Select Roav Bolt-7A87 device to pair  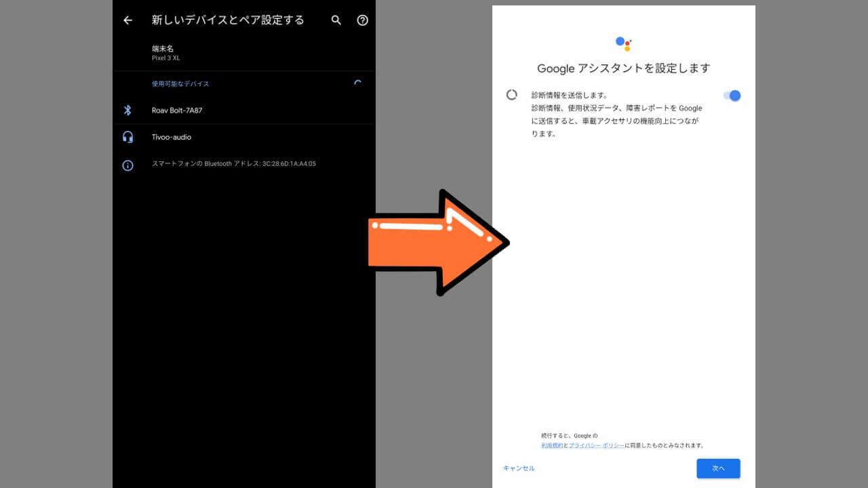(177, 110)
